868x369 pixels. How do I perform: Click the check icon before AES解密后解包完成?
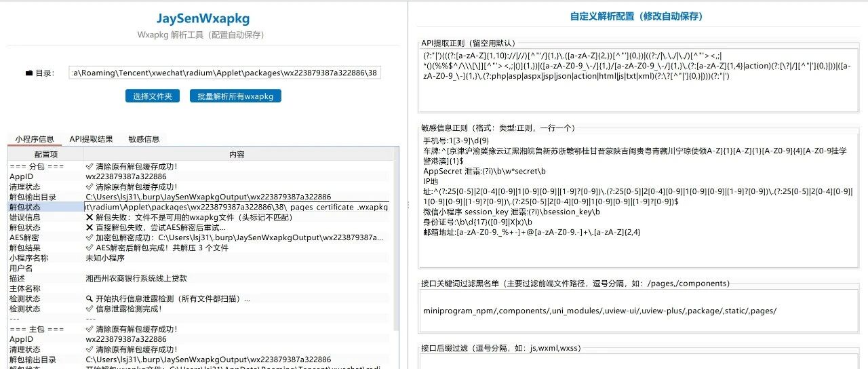coord(90,248)
